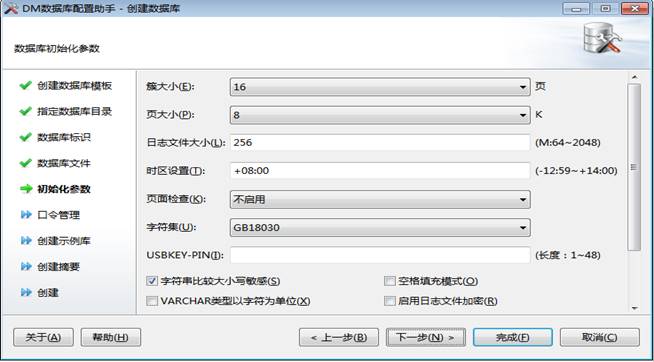
Task: Toggle 字符串比较大小写敏感 checkbox
Action: (x=152, y=281)
